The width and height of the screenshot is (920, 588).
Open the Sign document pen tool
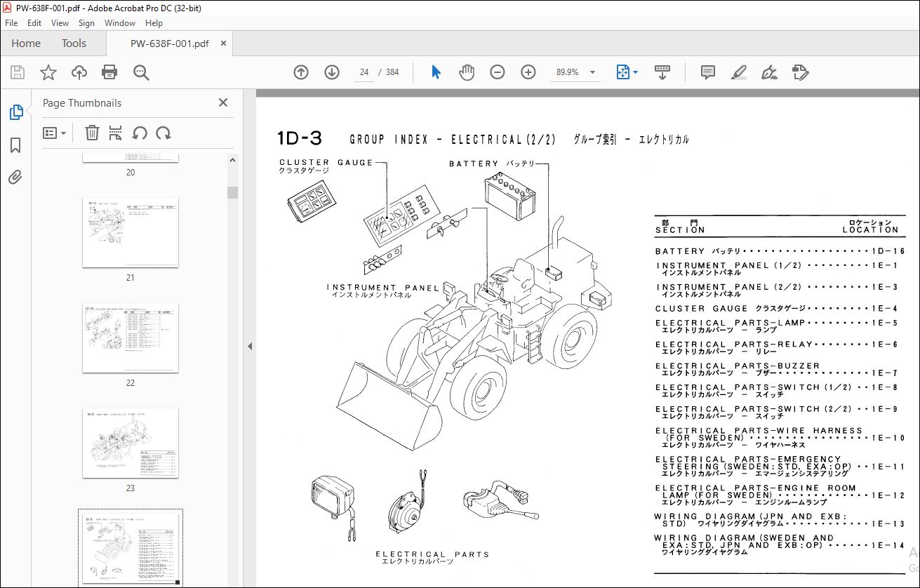coord(770,72)
